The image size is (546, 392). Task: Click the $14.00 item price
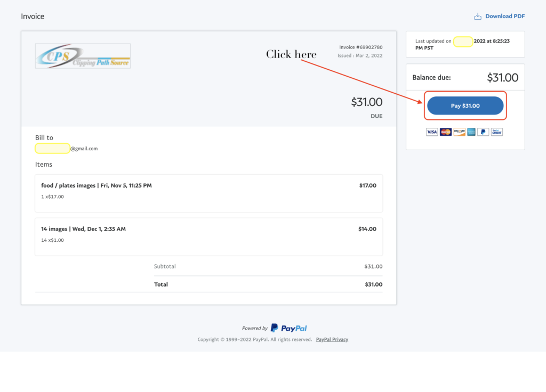367,229
